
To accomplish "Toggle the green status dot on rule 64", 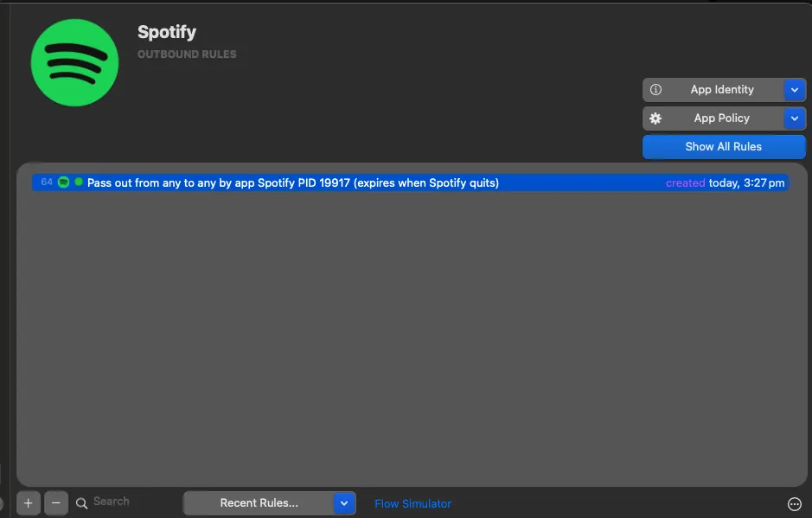I will coord(79,182).
